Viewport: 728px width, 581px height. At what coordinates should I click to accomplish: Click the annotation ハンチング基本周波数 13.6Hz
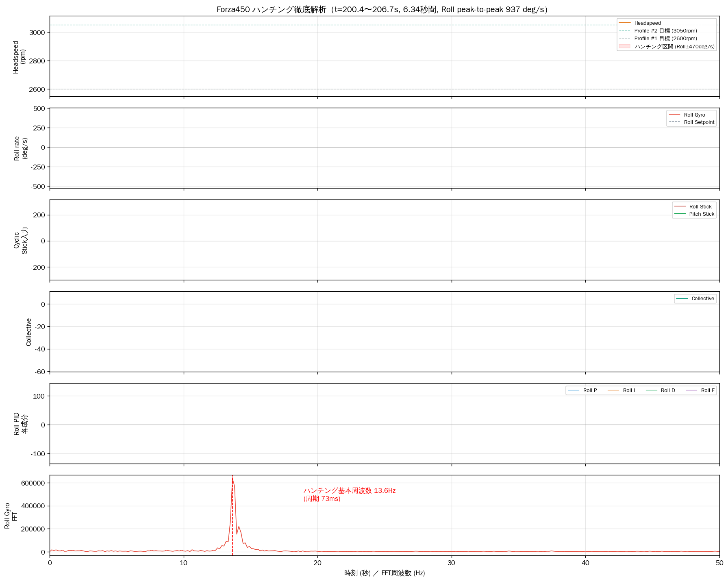tap(350, 490)
